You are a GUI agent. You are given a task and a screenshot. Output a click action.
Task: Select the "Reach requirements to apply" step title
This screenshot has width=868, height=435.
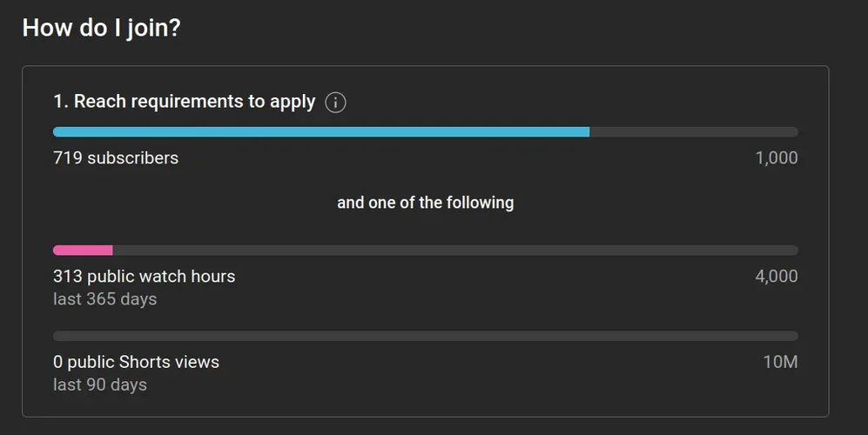pos(194,102)
